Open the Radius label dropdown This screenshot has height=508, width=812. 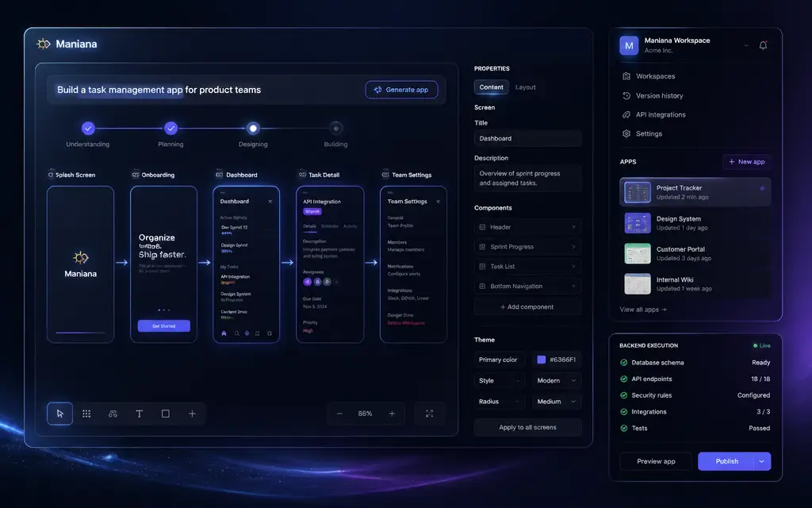500,401
